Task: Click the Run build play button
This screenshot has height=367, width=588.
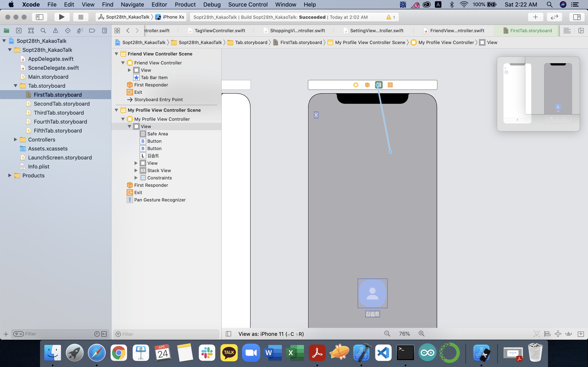Action: [x=62, y=17]
